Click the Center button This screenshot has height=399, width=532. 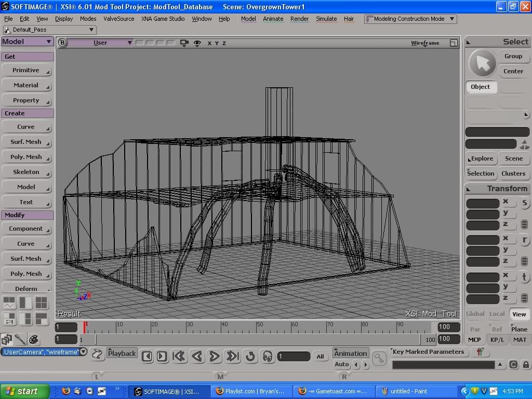513,71
